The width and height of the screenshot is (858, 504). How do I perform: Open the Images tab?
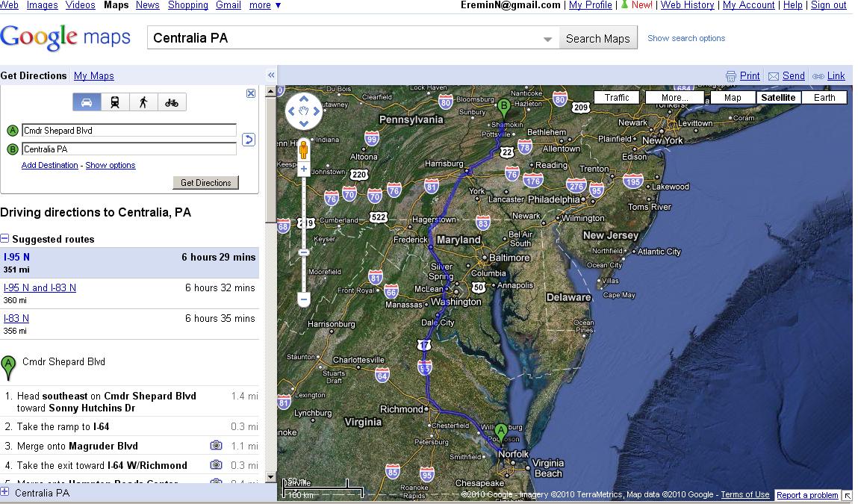pos(42,5)
